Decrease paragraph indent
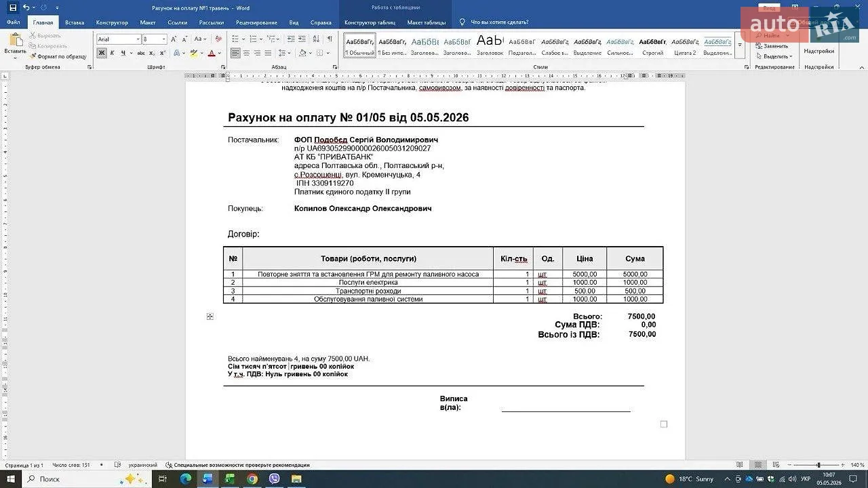868x488 pixels. click(x=291, y=39)
